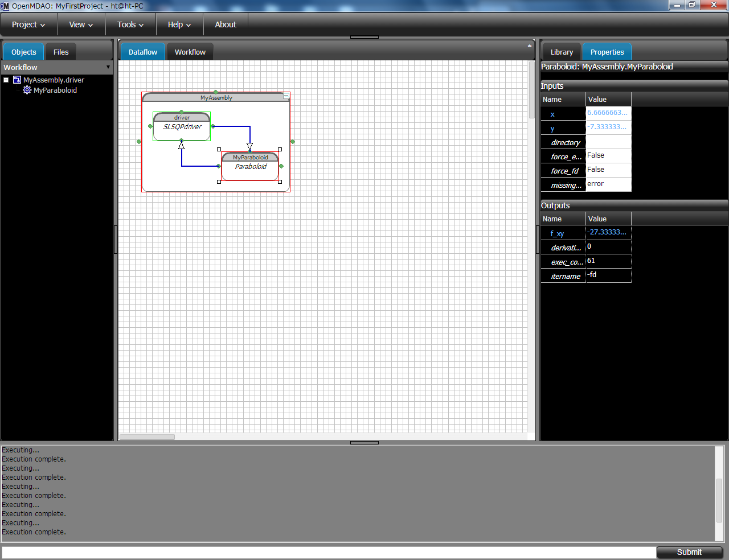729x560 pixels.
Task: Click the dataflow horizontal scrollbar thumb
Action: [x=147, y=437]
